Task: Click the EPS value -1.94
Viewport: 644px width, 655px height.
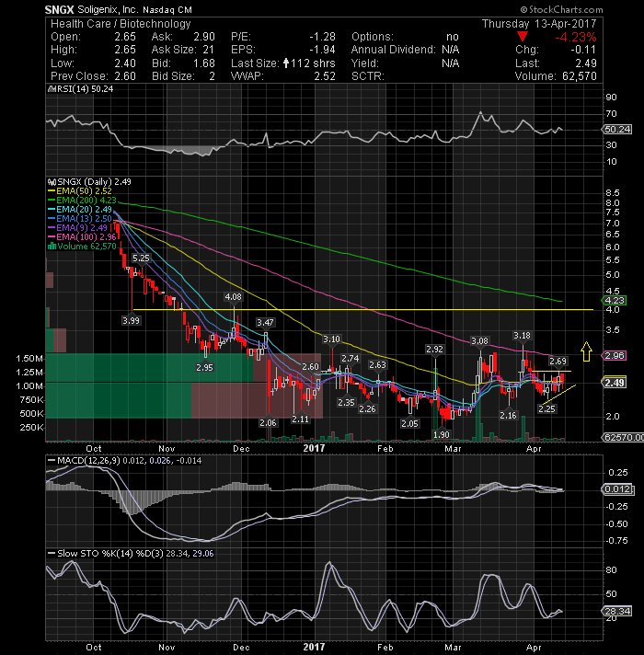Action: tap(322, 50)
